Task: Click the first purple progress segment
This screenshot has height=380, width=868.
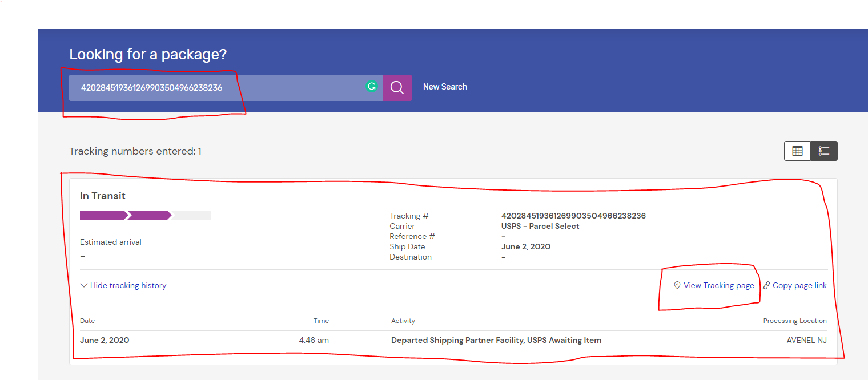Action: coord(103,215)
